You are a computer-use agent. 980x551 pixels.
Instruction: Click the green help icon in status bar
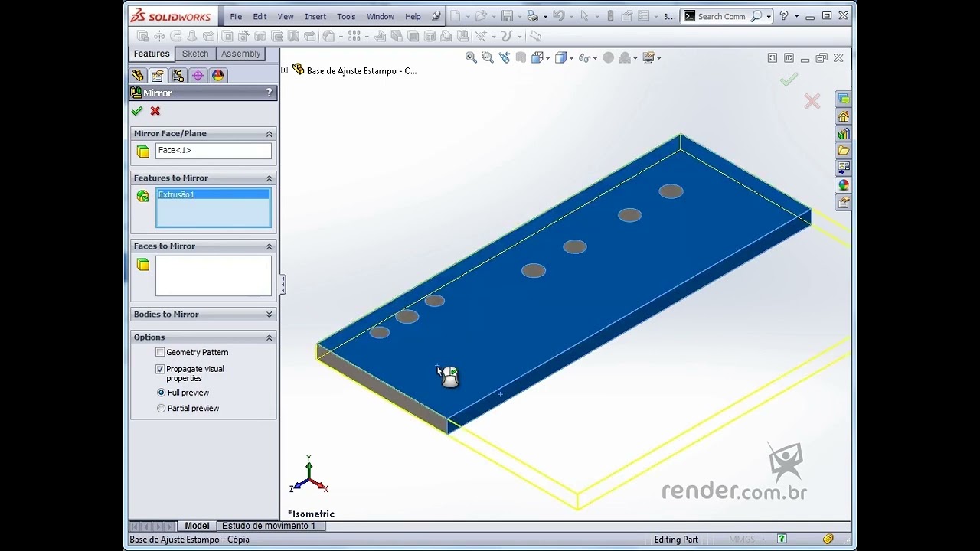tap(782, 539)
